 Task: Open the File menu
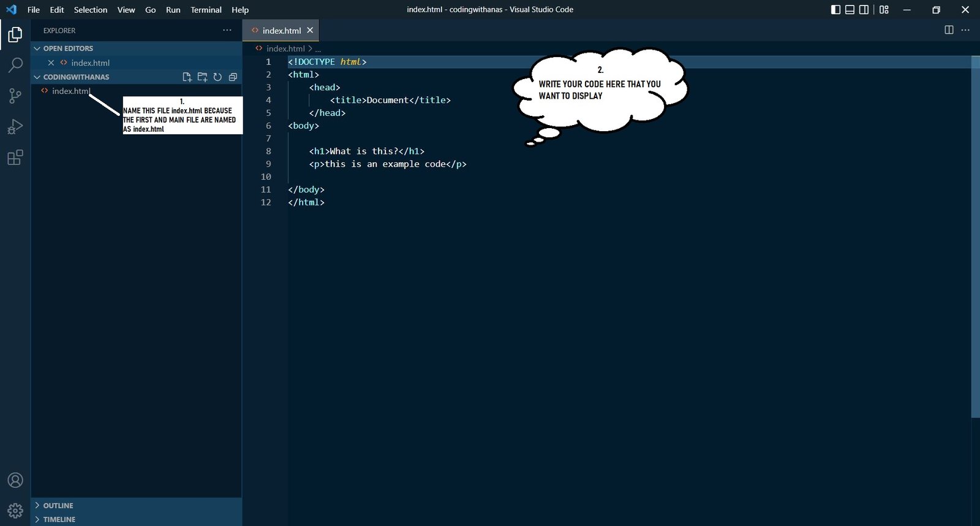34,9
